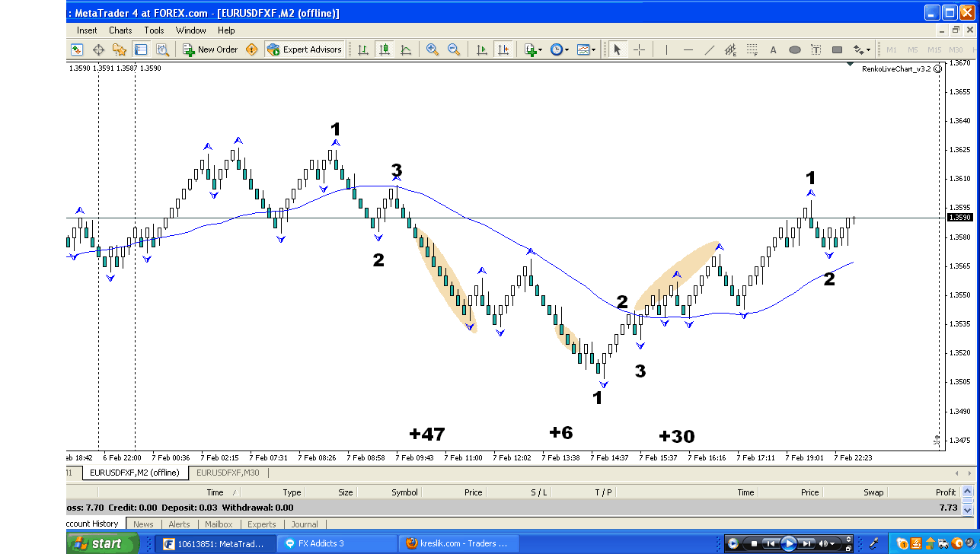Select the Fibonacci Retracement tool
Screen dimensions: 980x554
(x=752, y=49)
